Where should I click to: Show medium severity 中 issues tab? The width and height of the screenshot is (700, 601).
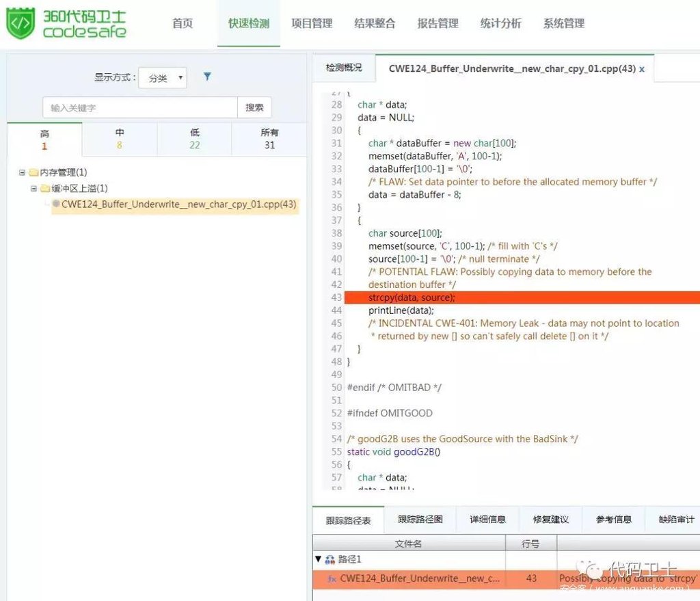120,139
